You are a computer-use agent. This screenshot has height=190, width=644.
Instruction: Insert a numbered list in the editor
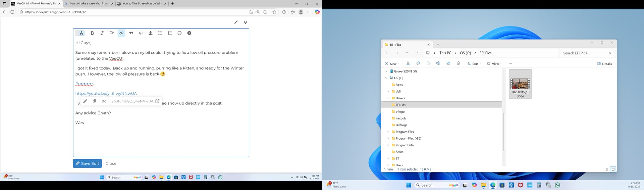170,33
